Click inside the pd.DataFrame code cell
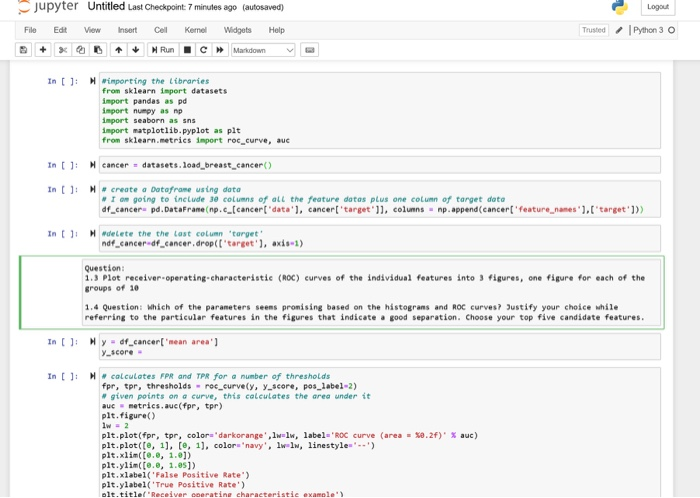The image size is (700, 498). point(379,199)
